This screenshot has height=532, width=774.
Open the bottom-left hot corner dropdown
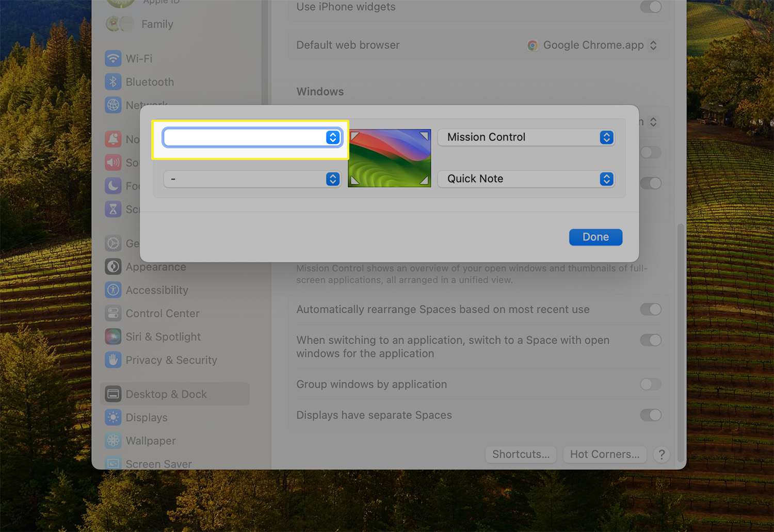252,179
